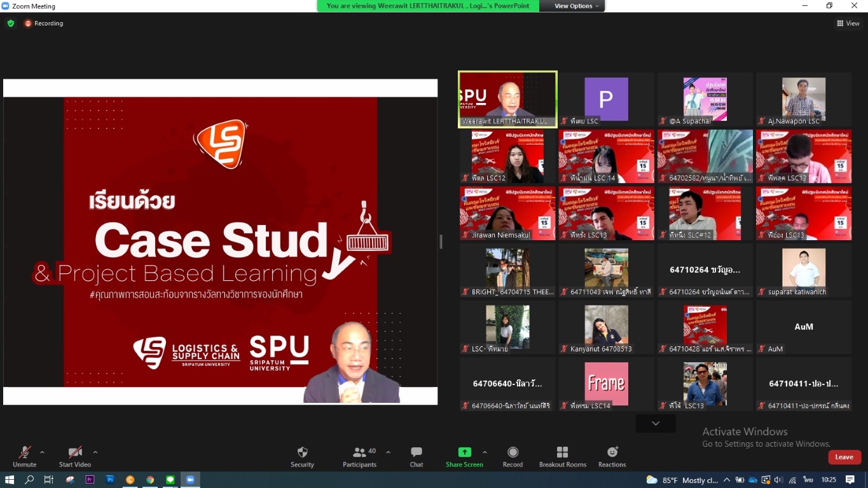Click the red Recording indicator
The width and height of the screenshot is (868, 488).
click(x=44, y=24)
